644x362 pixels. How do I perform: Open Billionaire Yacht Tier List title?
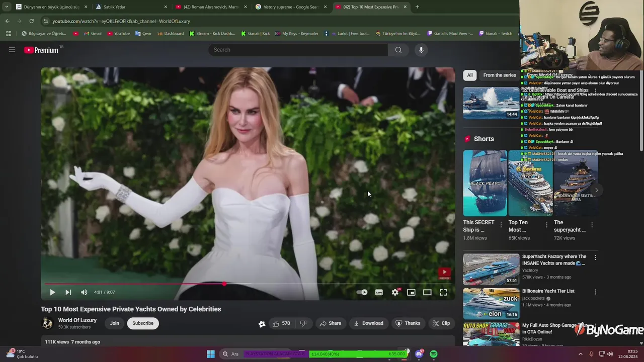[x=548, y=291]
